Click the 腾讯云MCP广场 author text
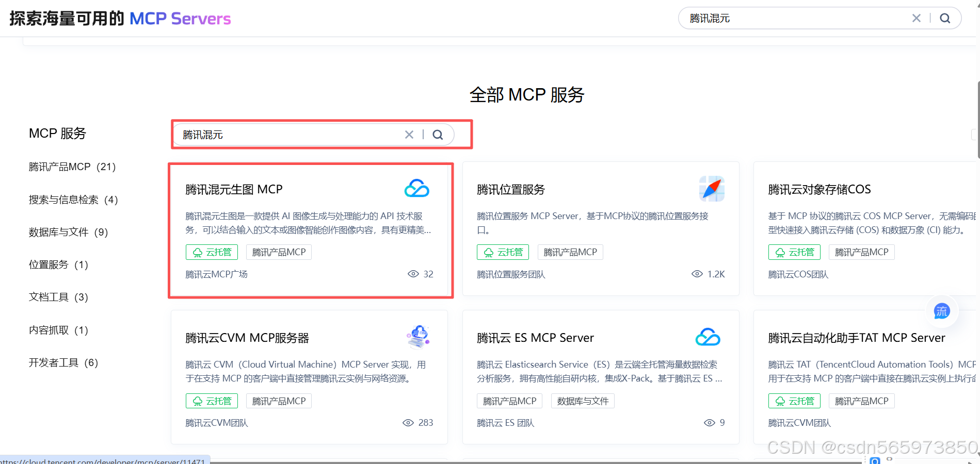 point(217,274)
